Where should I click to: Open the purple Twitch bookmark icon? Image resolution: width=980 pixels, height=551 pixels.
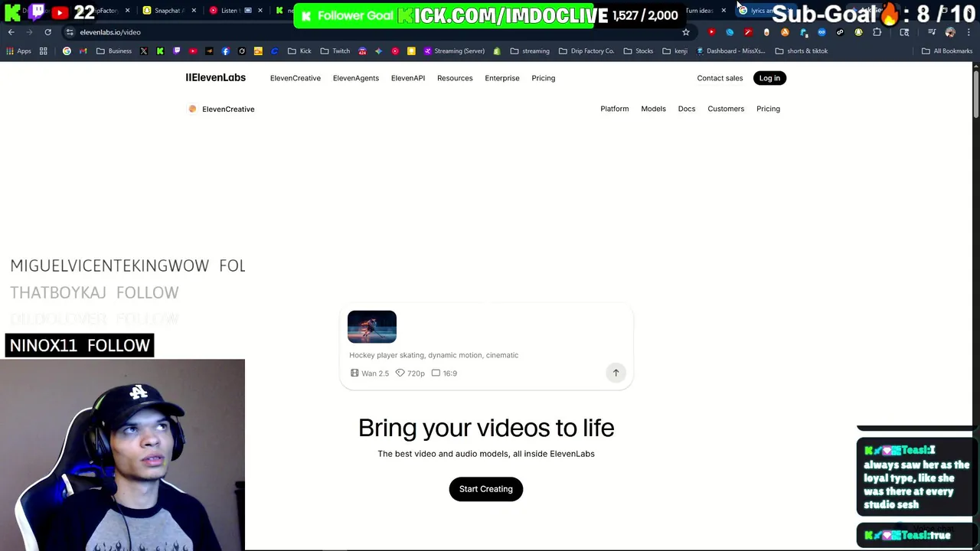(x=177, y=51)
